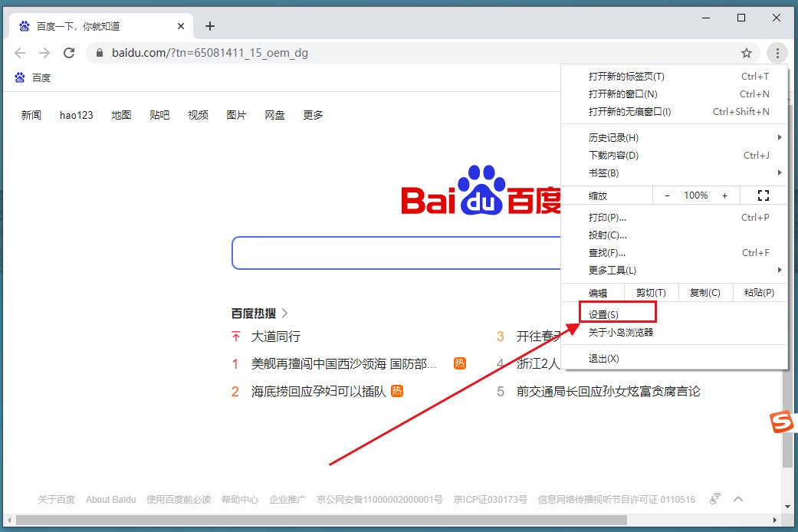
Task: Click the Baidu logo image
Action: (481, 192)
